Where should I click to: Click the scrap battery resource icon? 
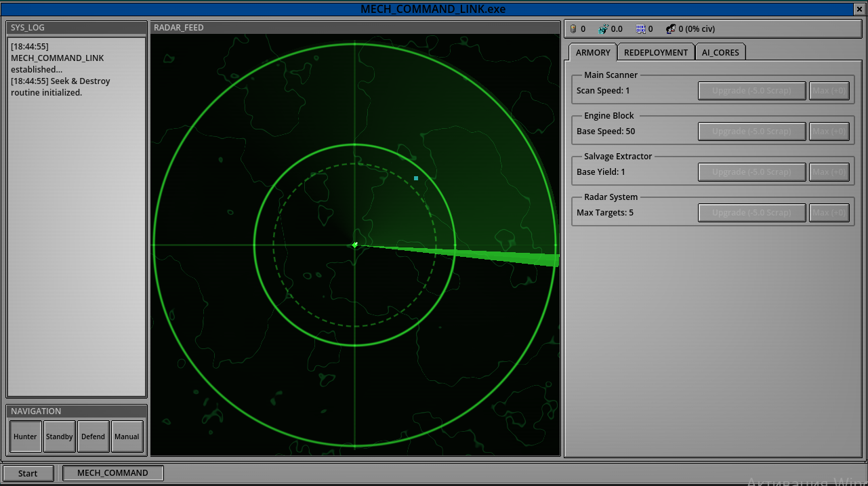pyautogui.click(x=573, y=29)
